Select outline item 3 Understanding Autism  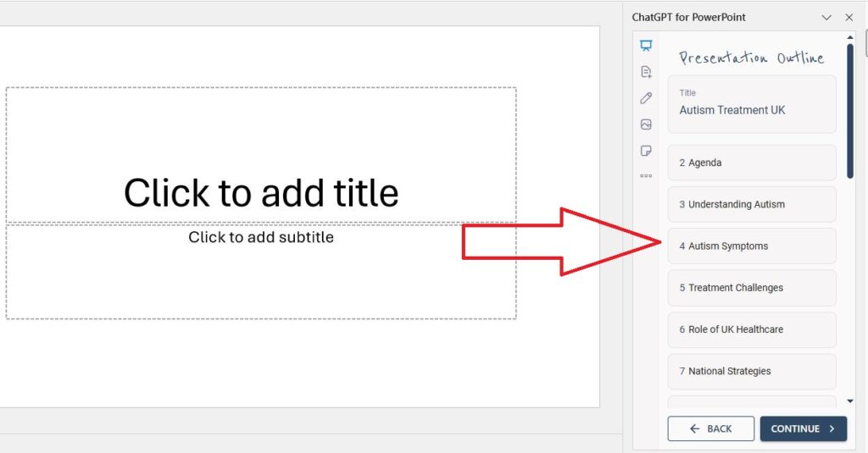coord(752,204)
